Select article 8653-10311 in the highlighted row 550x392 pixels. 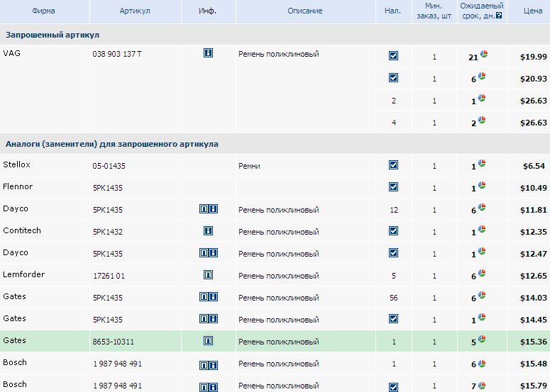pyautogui.click(x=114, y=342)
